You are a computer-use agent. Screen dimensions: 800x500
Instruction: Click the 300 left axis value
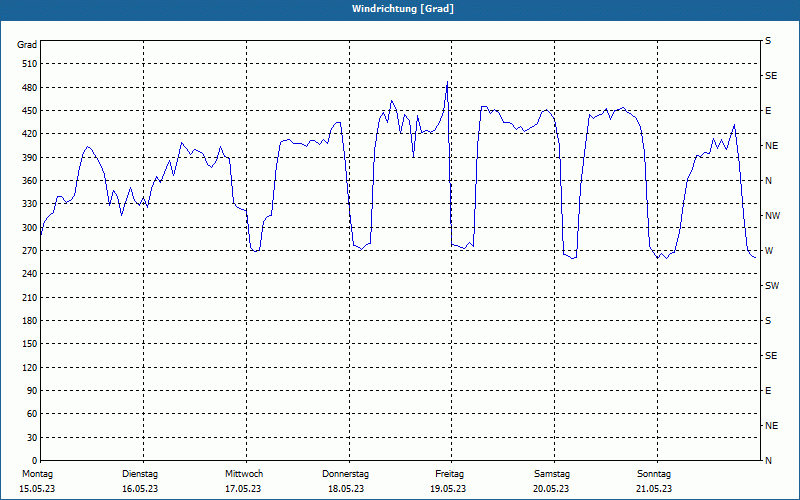30,228
